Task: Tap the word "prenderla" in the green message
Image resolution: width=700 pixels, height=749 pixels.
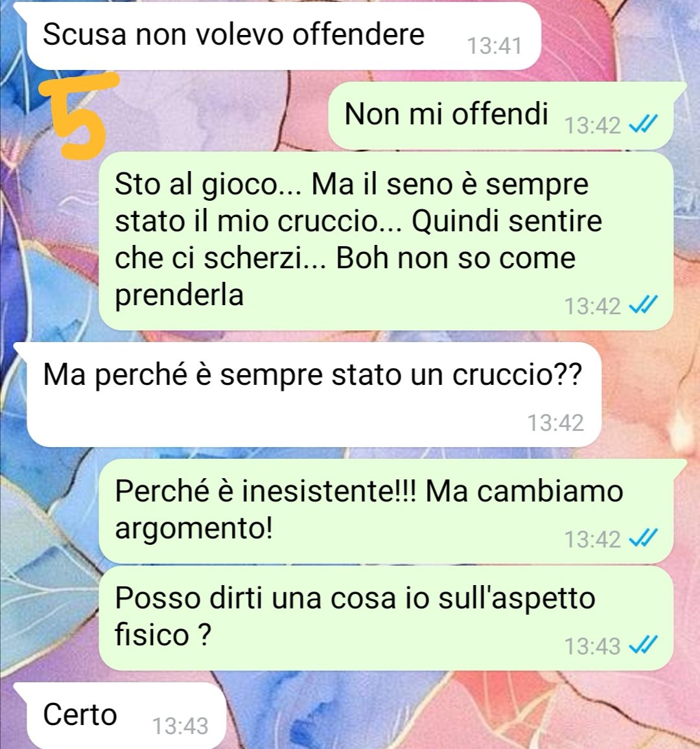Action: (179, 295)
